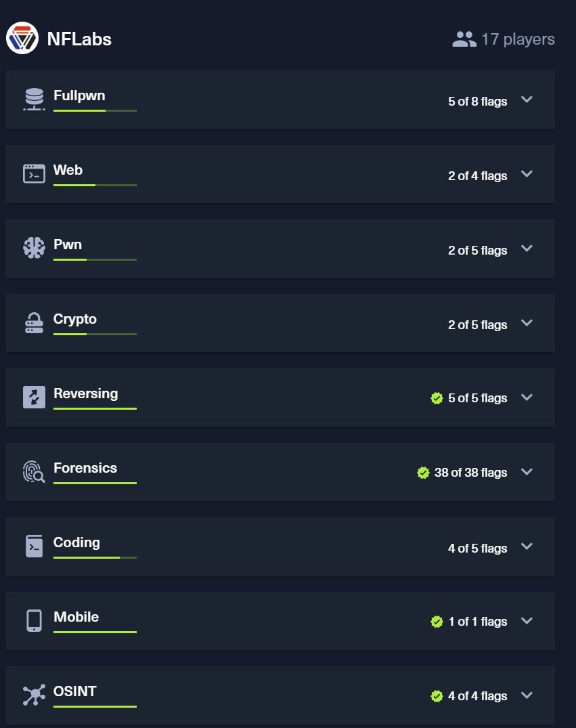Click the green checkmark beside OSINT 4 of 4 flags
This screenshot has height=728, width=576.
(x=437, y=696)
